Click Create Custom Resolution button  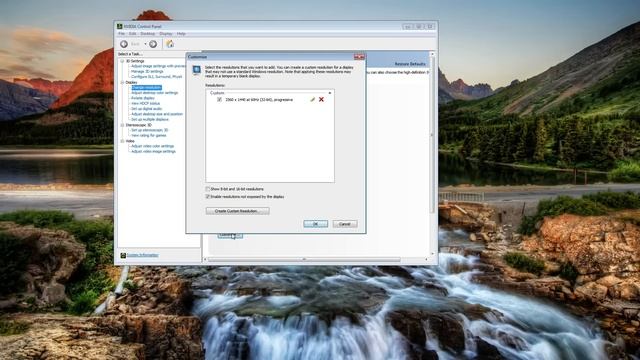[x=238, y=211]
